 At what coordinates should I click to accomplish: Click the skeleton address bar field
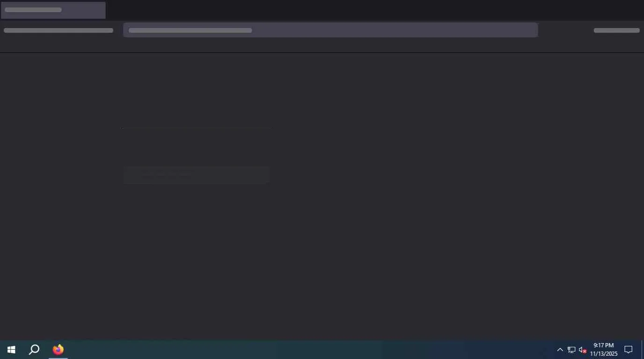pos(330,30)
